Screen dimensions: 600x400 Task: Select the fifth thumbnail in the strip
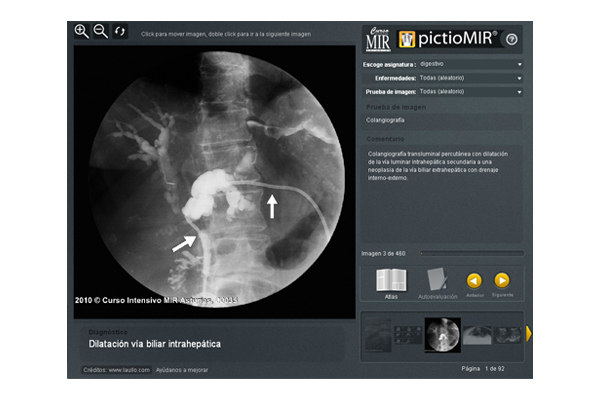click(507, 335)
